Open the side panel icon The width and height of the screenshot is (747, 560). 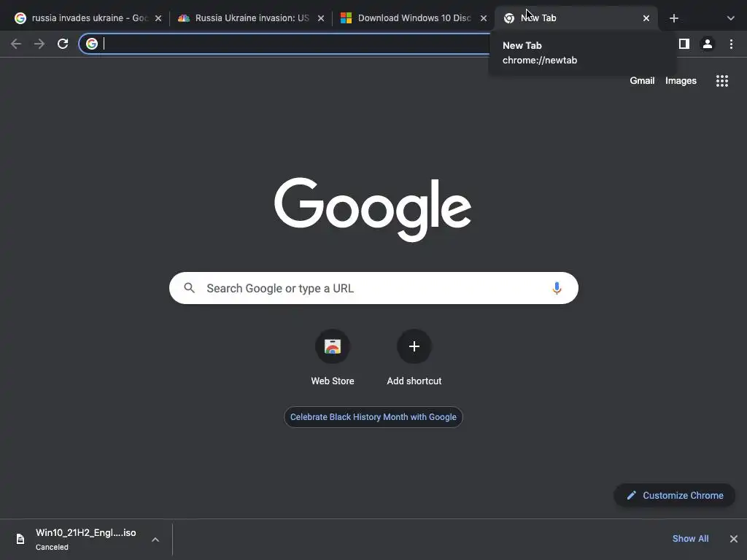(x=684, y=44)
